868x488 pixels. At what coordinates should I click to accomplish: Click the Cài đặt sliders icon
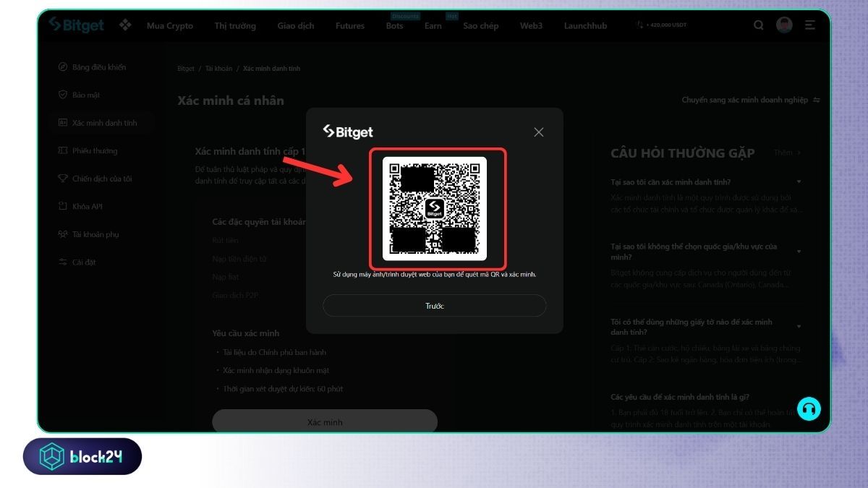point(63,262)
